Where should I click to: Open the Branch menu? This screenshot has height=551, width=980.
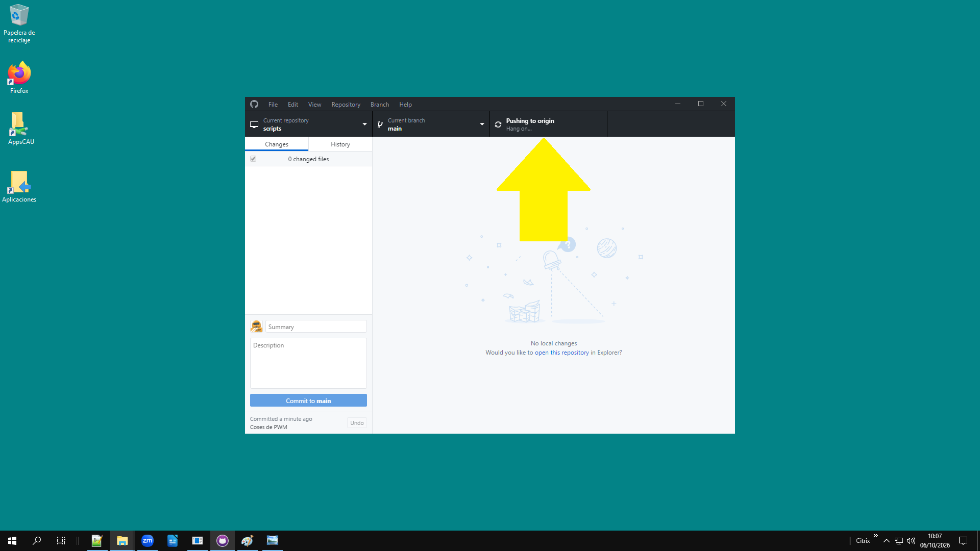[380, 104]
